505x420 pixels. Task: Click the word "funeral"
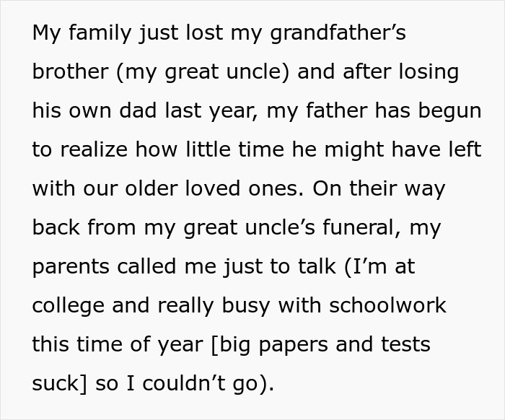[x=357, y=228]
